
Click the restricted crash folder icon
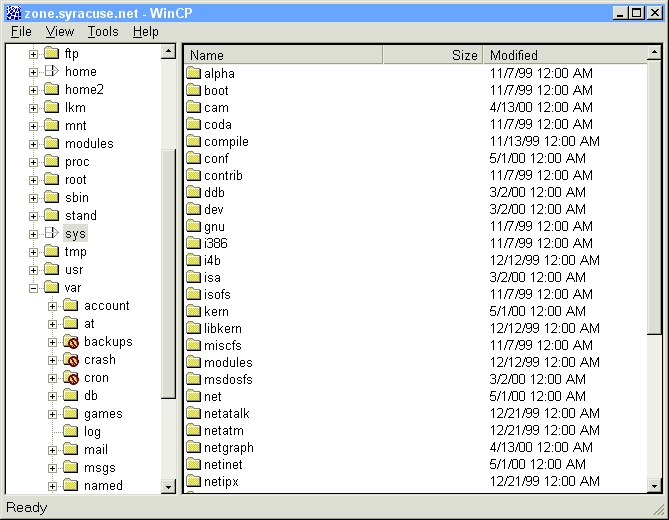click(70, 360)
